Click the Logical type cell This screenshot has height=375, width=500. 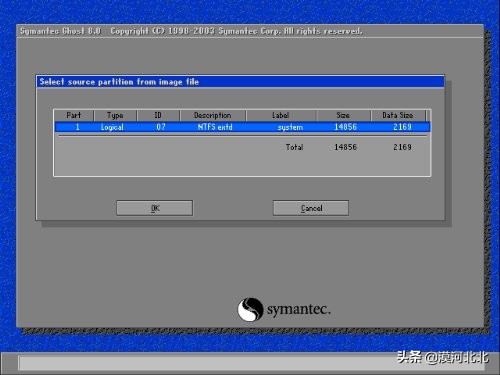(112, 127)
